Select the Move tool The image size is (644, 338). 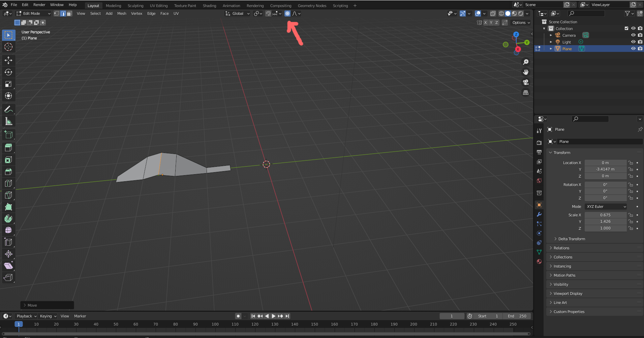(8, 60)
